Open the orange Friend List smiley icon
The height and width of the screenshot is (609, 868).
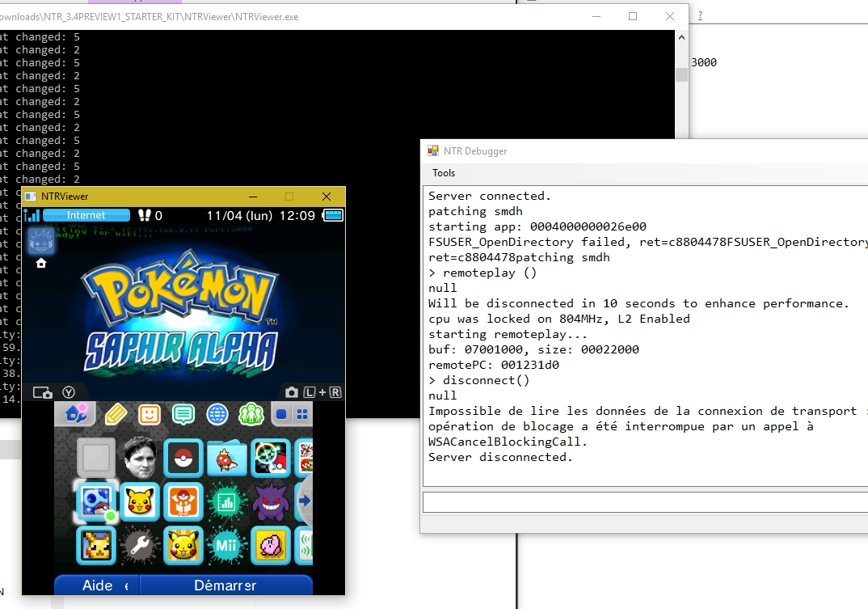[x=150, y=415]
